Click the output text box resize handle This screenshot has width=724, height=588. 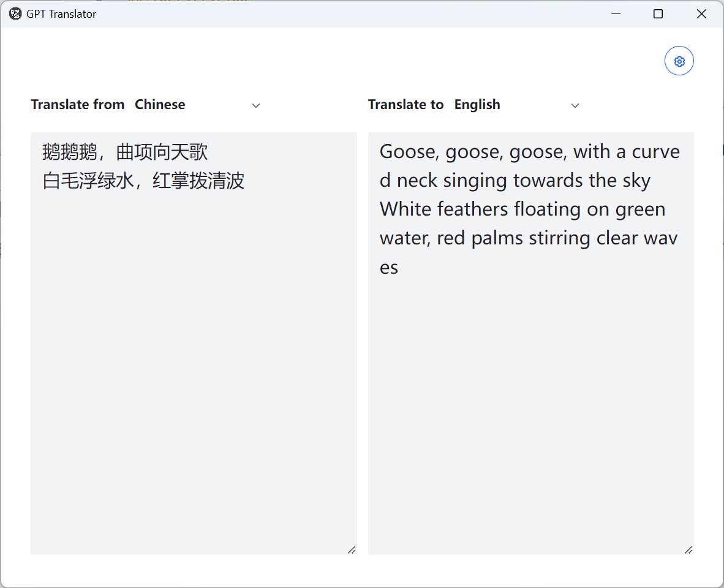[x=688, y=549]
